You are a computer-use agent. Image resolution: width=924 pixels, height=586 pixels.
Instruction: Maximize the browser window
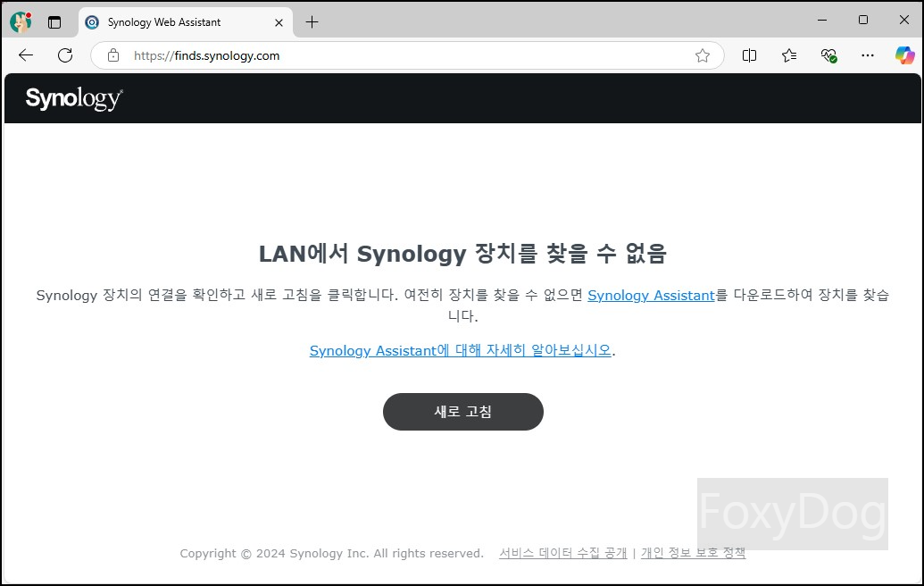point(863,20)
